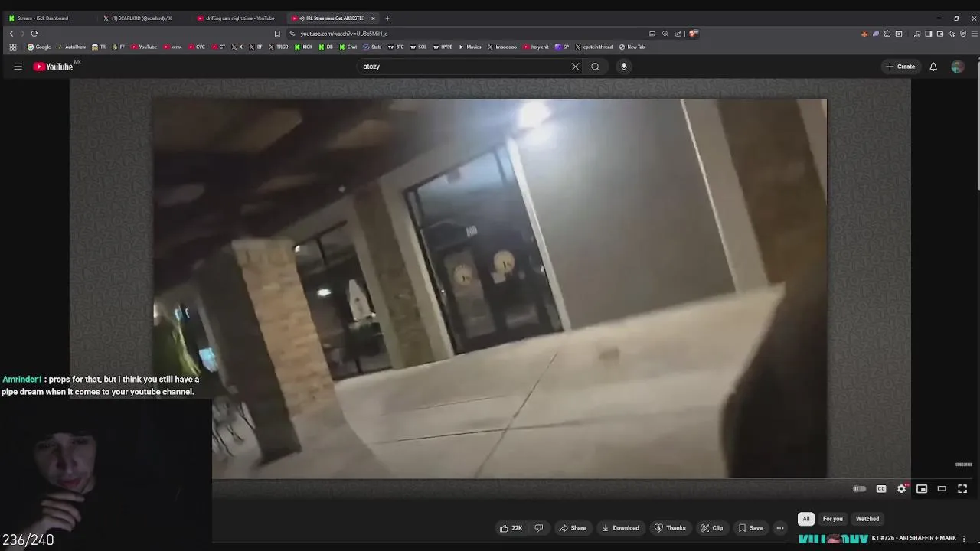Open more actions ellipsis menu
980x551 pixels.
(x=780, y=528)
